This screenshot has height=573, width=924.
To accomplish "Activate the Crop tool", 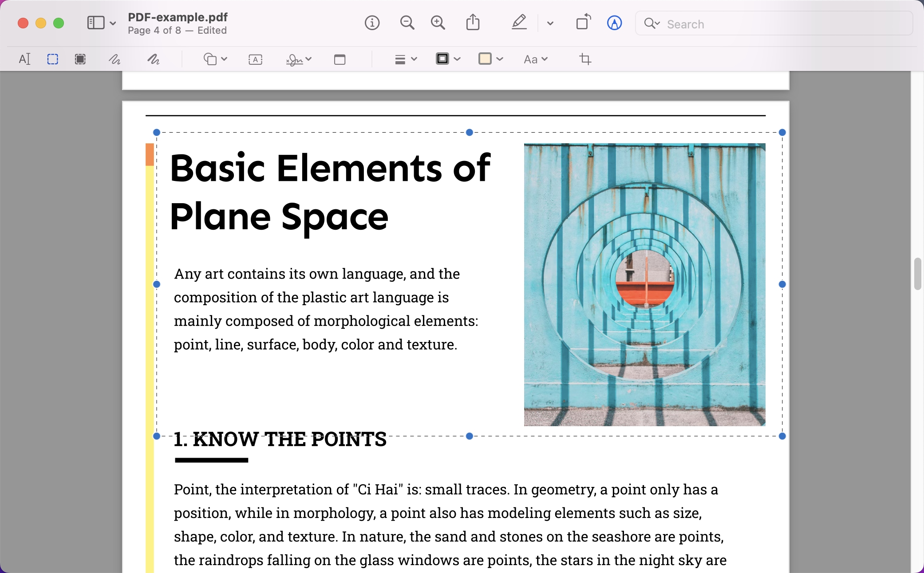I will [585, 59].
